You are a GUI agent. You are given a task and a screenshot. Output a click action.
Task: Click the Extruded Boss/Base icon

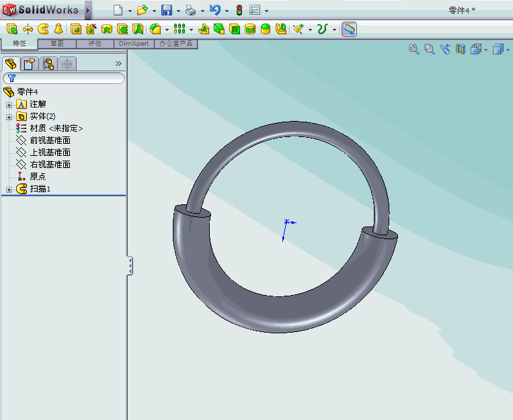[12, 29]
